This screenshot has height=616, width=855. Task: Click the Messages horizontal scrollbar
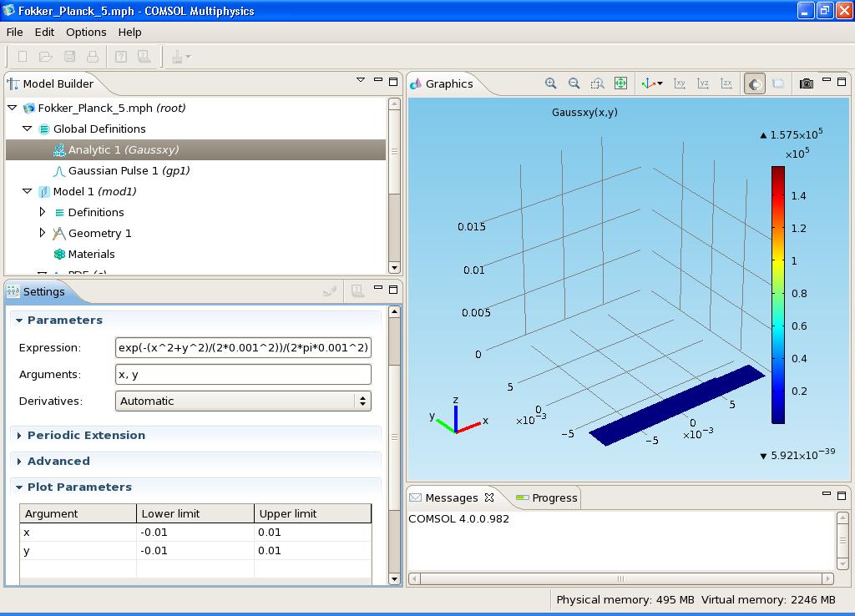(x=620, y=578)
